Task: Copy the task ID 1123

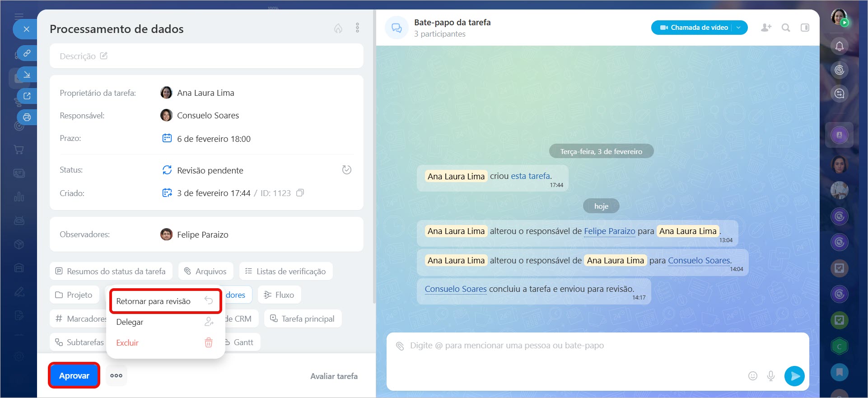Action: click(300, 193)
